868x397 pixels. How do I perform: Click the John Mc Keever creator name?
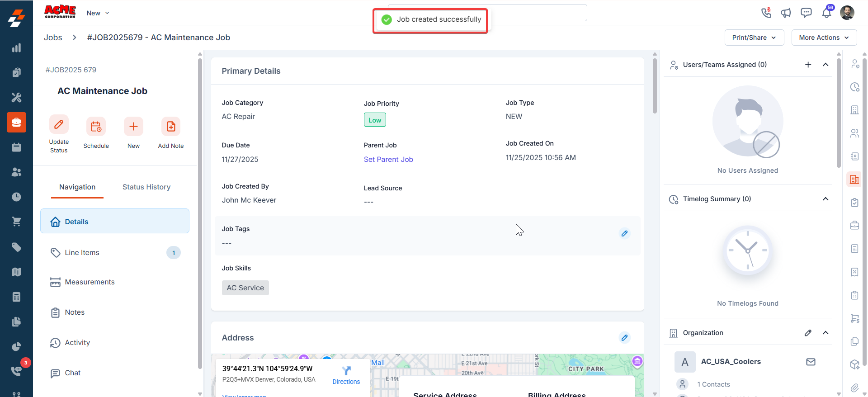(249, 200)
